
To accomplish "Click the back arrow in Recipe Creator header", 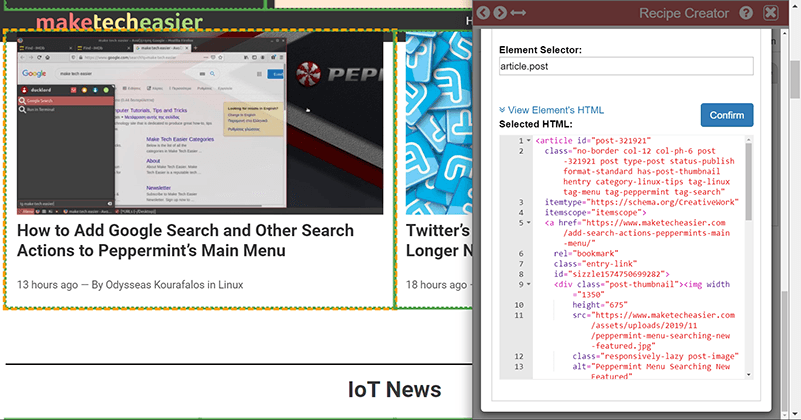I will click(483, 13).
